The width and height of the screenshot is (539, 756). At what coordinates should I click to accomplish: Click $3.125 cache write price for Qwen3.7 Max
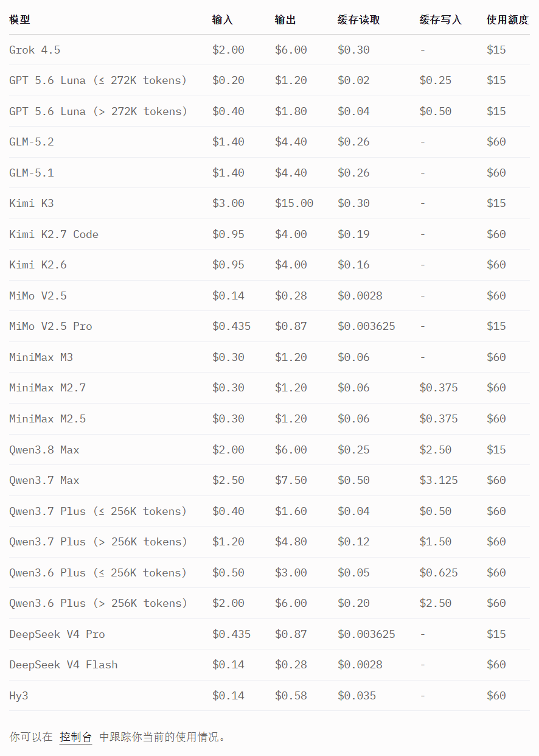[439, 480]
